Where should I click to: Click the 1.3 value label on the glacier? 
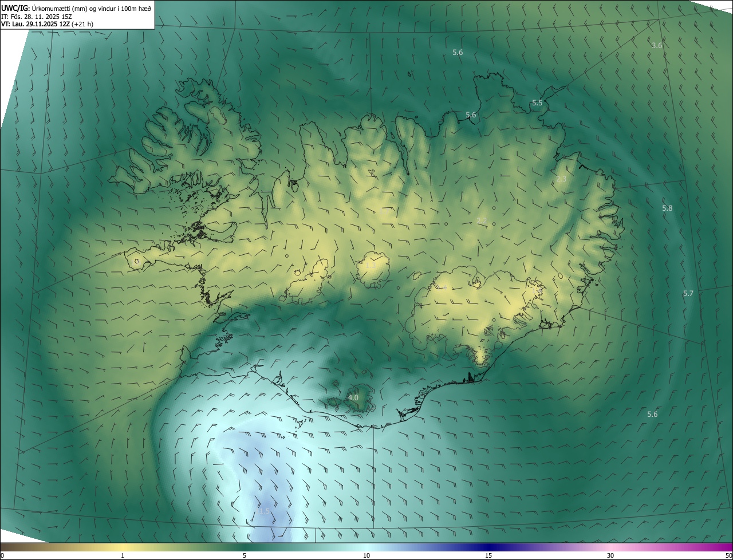(371, 265)
